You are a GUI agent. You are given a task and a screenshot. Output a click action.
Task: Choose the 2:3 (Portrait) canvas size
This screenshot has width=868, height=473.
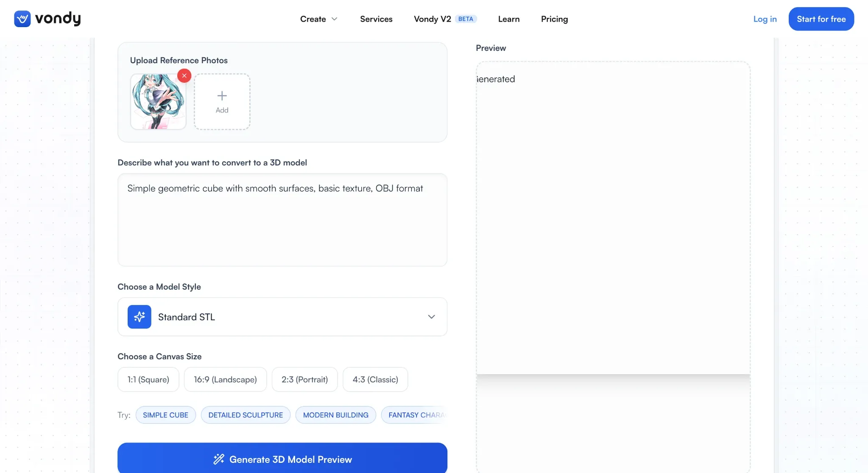[x=304, y=379]
